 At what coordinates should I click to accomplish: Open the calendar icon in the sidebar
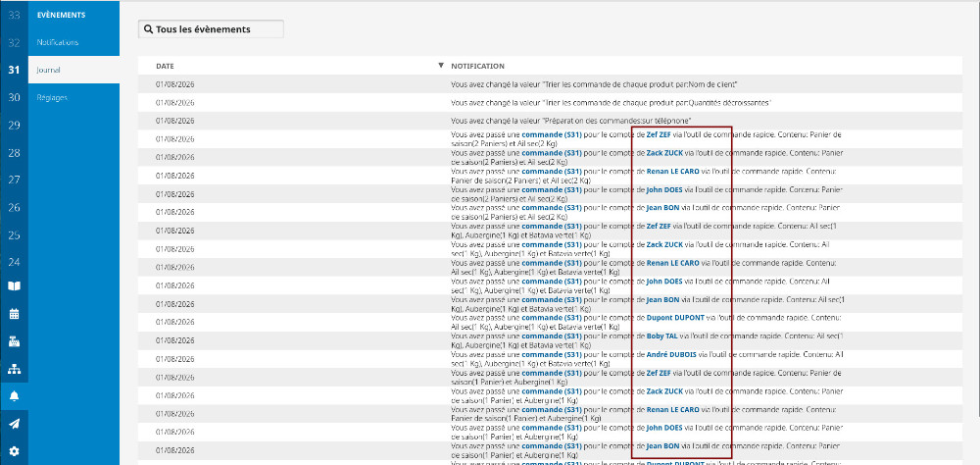[x=14, y=314]
